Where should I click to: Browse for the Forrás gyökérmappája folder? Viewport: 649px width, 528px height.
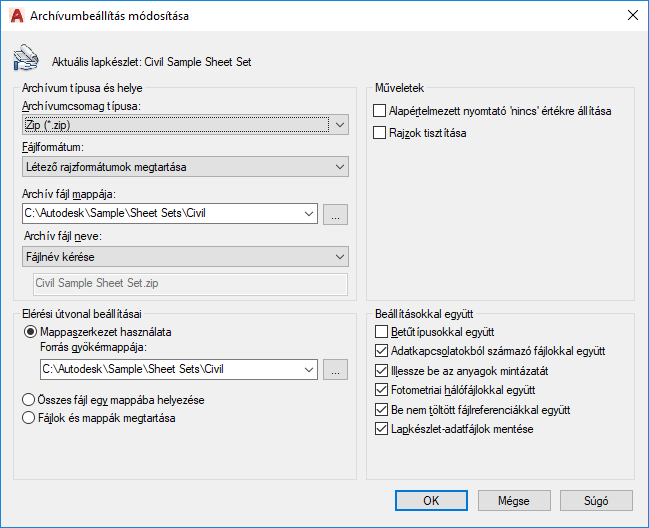[336, 370]
